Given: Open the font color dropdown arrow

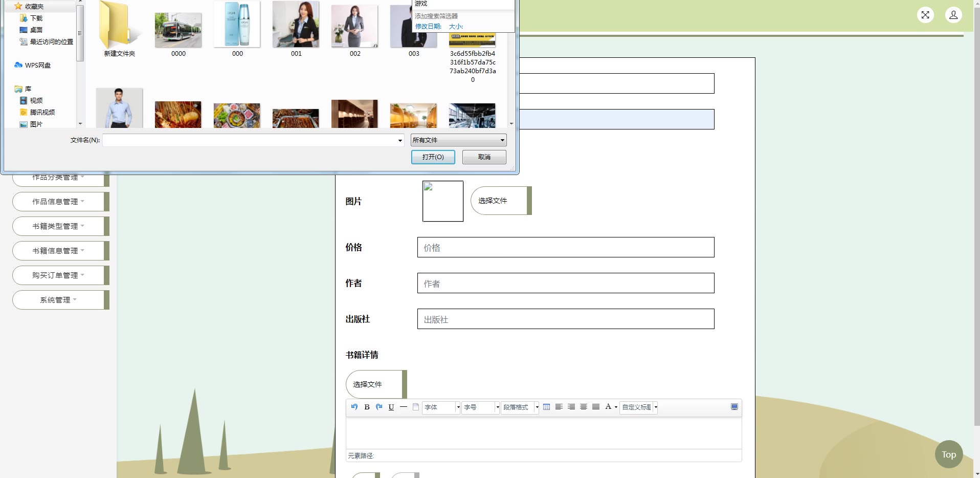Looking at the screenshot, I should [616, 407].
